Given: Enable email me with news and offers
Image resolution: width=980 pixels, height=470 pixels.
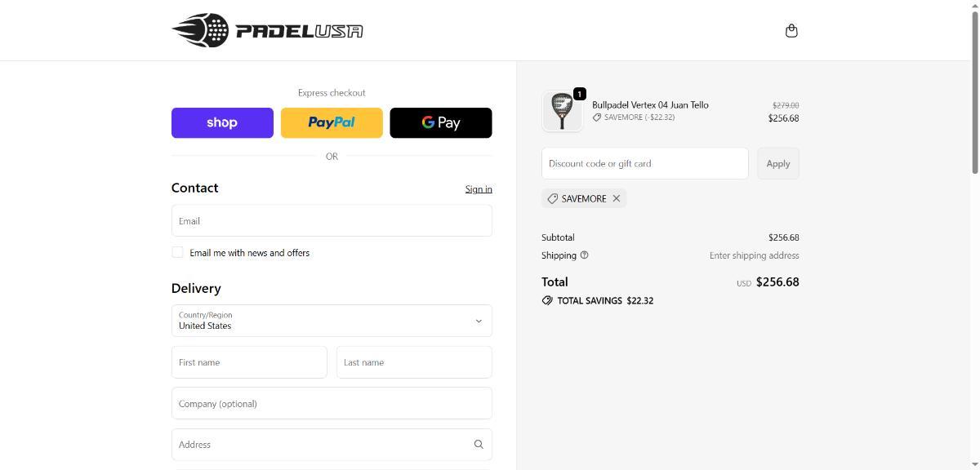Looking at the screenshot, I should point(177,253).
